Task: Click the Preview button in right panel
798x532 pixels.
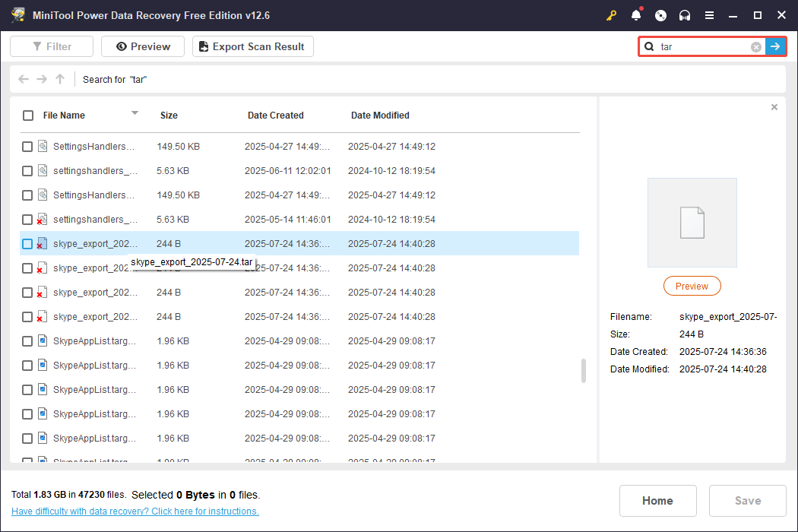Action: click(692, 286)
